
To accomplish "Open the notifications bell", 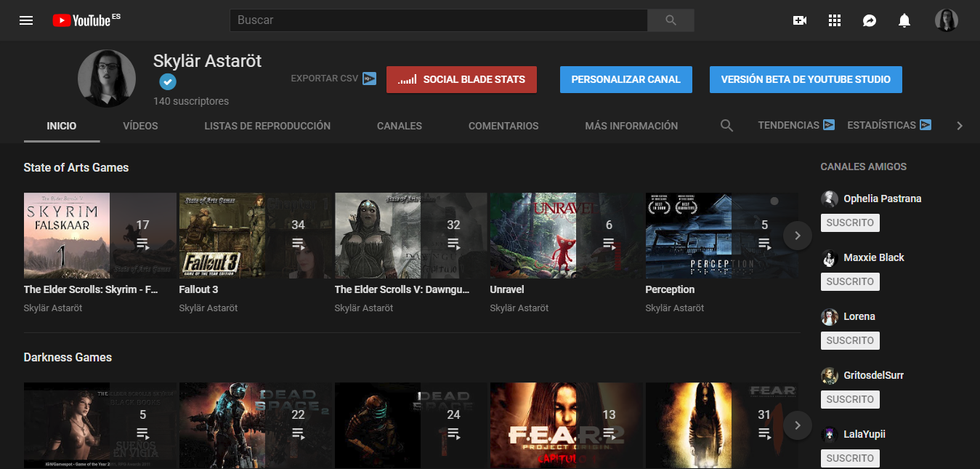I will (x=904, y=20).
